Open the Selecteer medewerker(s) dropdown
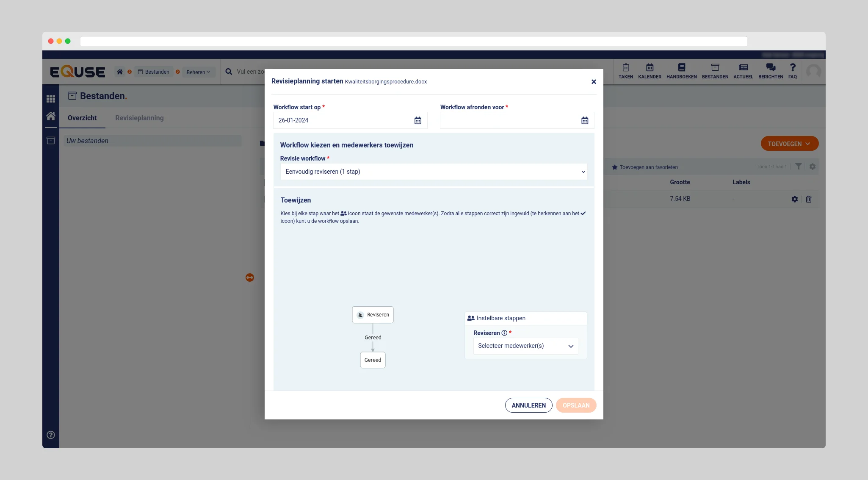 [525, 346]
